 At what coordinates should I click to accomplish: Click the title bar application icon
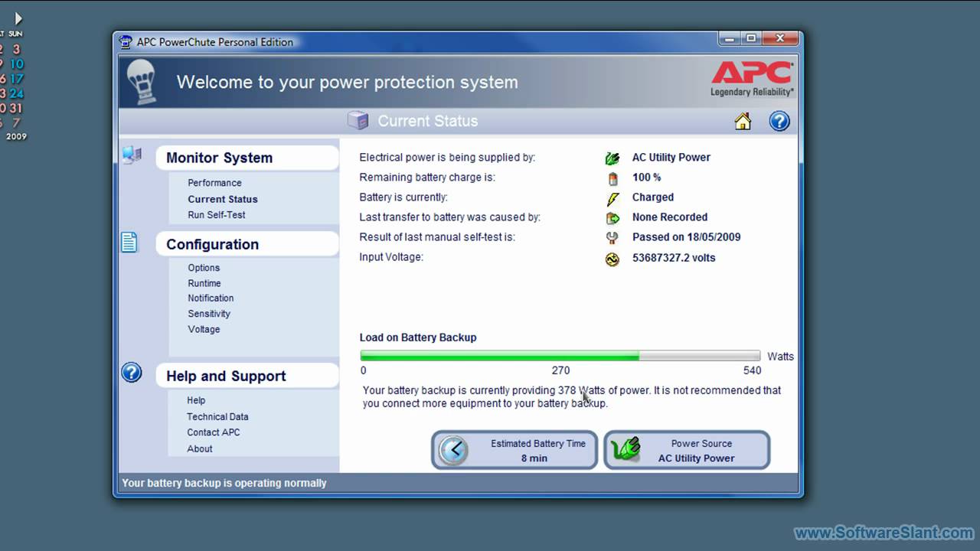[126, 42]
